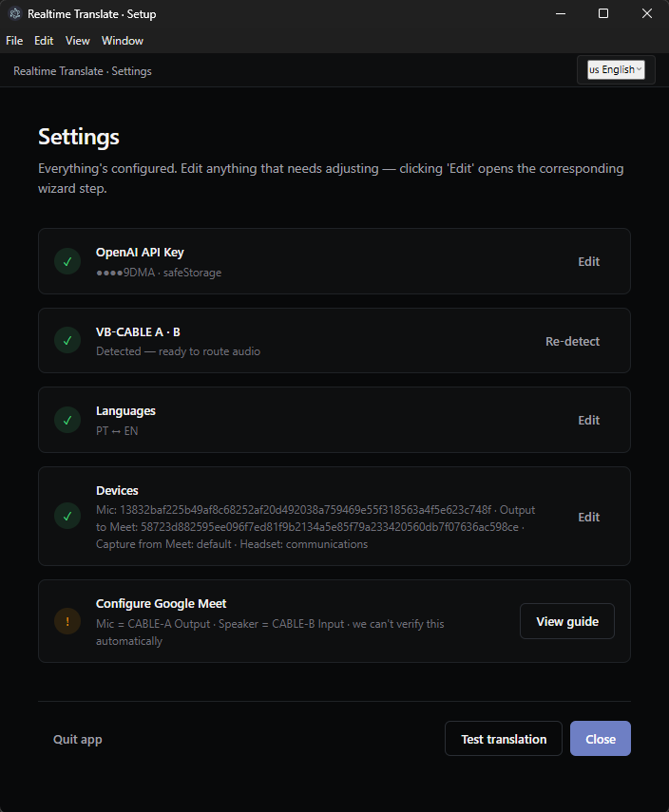669x812 pixels.
Task: Edit the OpenAI API Key setting
Action: (x=588, y=261)
